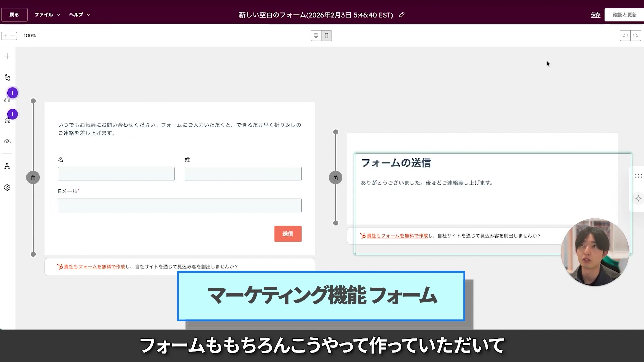The height and width of the screenshot is (362, 644).
Task: Click the undo arrow icon
Action: (625, 36)
